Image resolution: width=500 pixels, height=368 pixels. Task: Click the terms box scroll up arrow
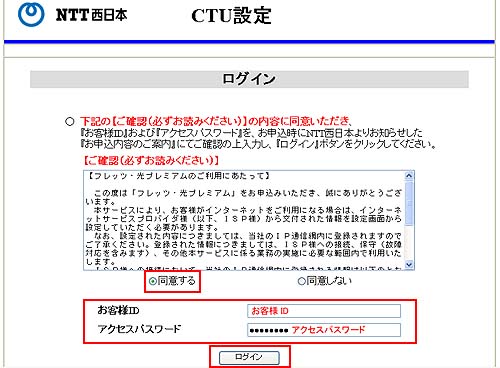click(409, 176)
